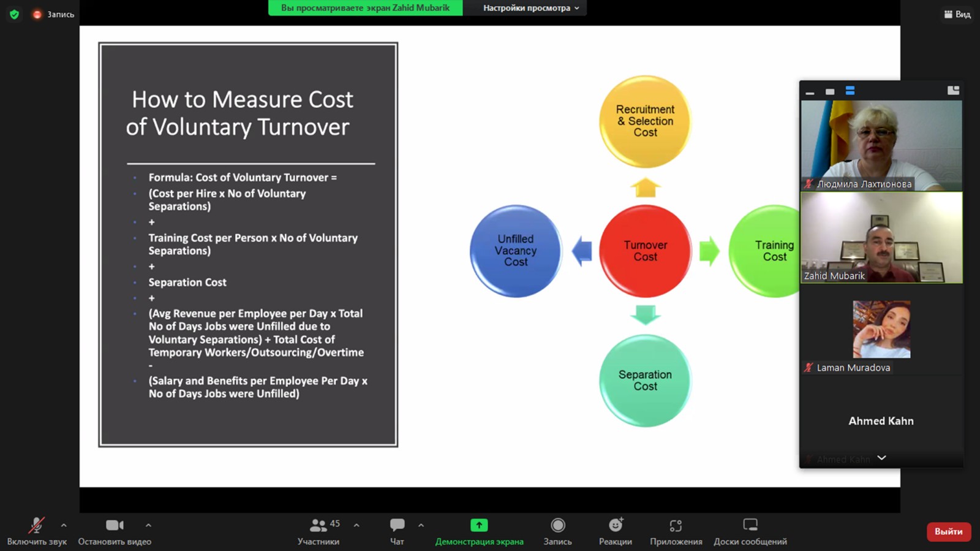
Task: Stop the camera video
Action: point(115,531)
